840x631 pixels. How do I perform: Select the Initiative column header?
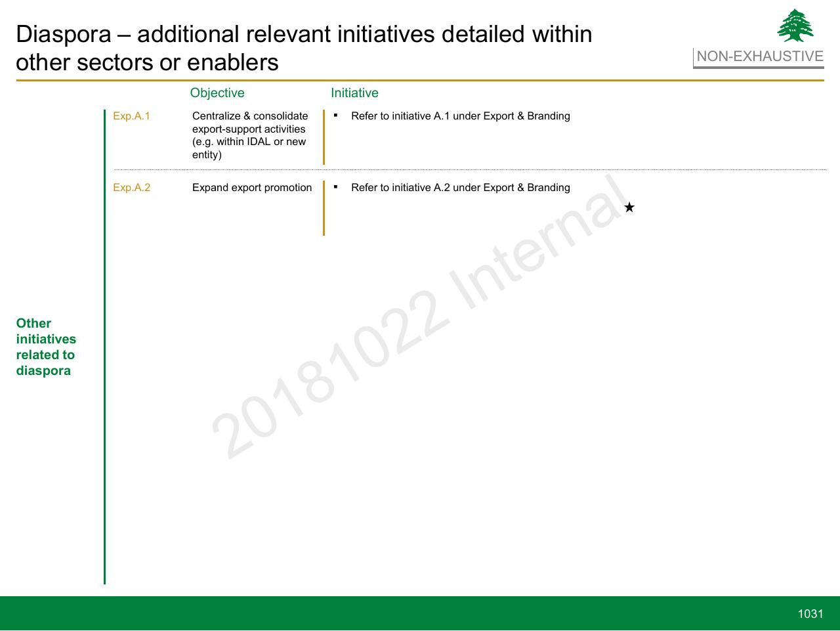coord(354,93)
